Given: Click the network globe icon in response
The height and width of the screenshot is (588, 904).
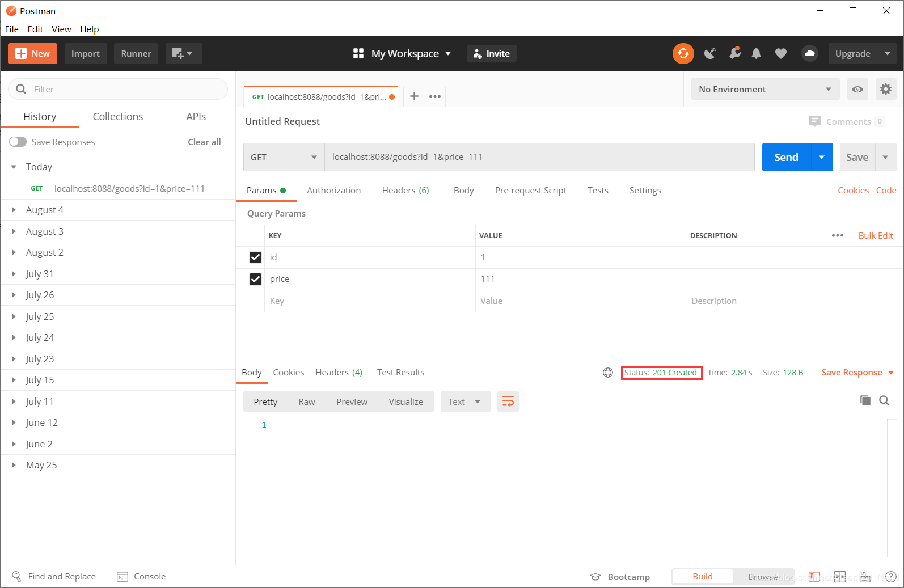Looking at the screenshot, I should pyautogui.click(x=608, y=373).
